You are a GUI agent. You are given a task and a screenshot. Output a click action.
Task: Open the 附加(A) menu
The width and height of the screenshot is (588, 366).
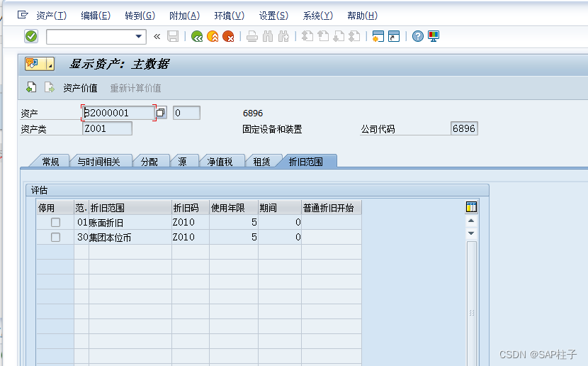184,16
